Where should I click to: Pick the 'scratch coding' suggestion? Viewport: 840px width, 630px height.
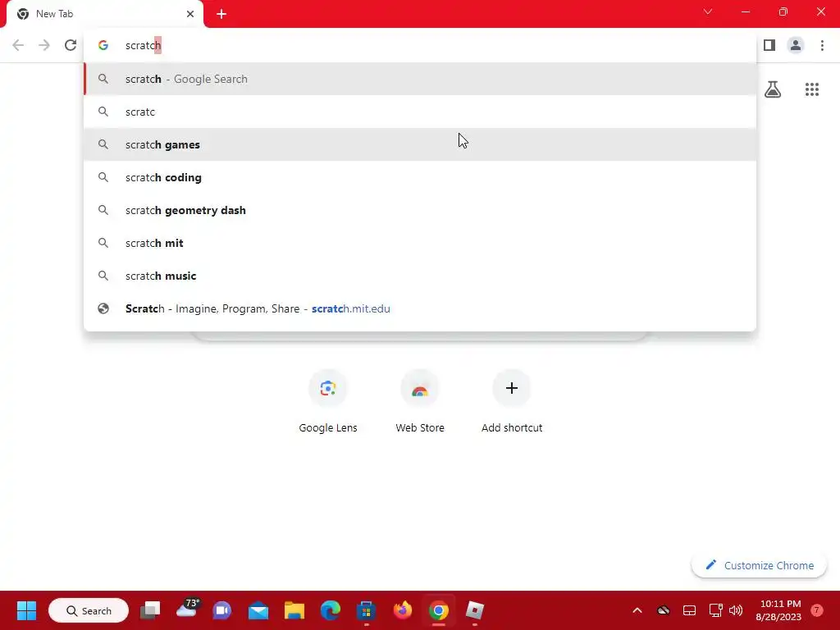point(420,177)
